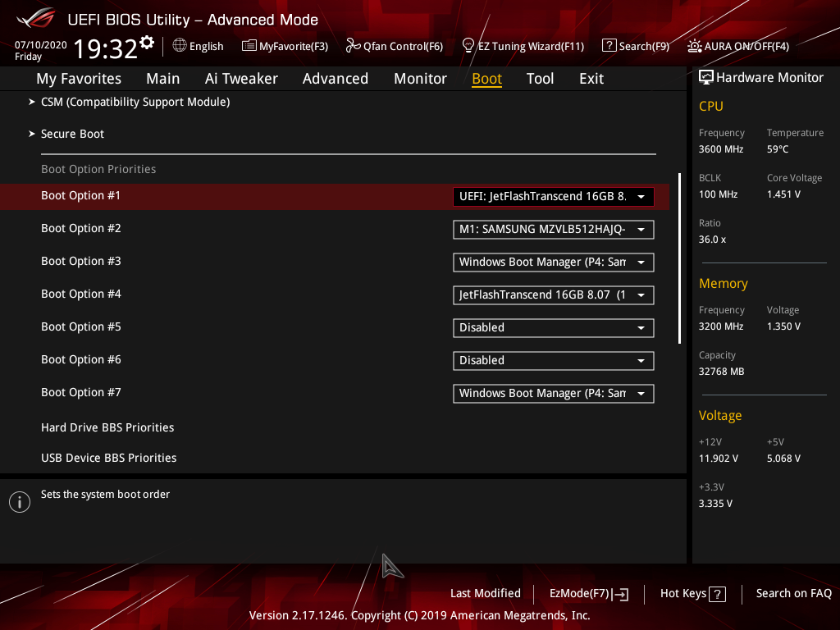Click the info icon beside help text
Image resolution: width=840 pixels, height=630 pixels.
tap(20, 502)
